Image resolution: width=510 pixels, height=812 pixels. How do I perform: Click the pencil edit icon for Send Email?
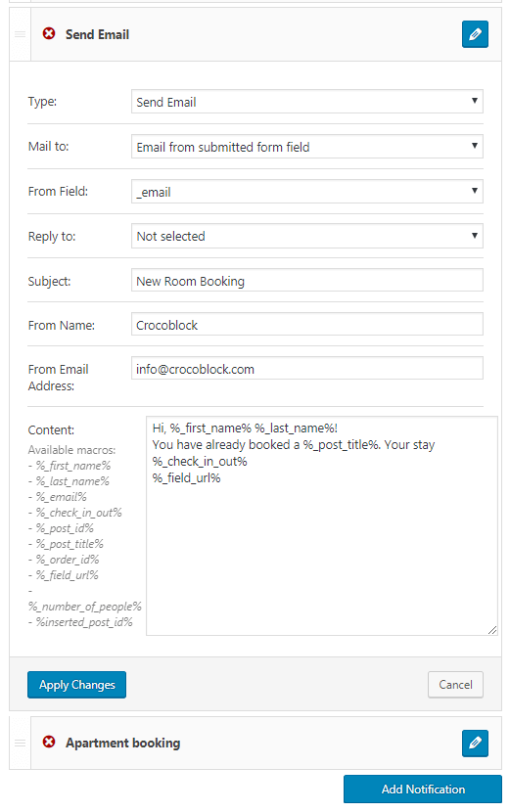(x=475, y=34)
